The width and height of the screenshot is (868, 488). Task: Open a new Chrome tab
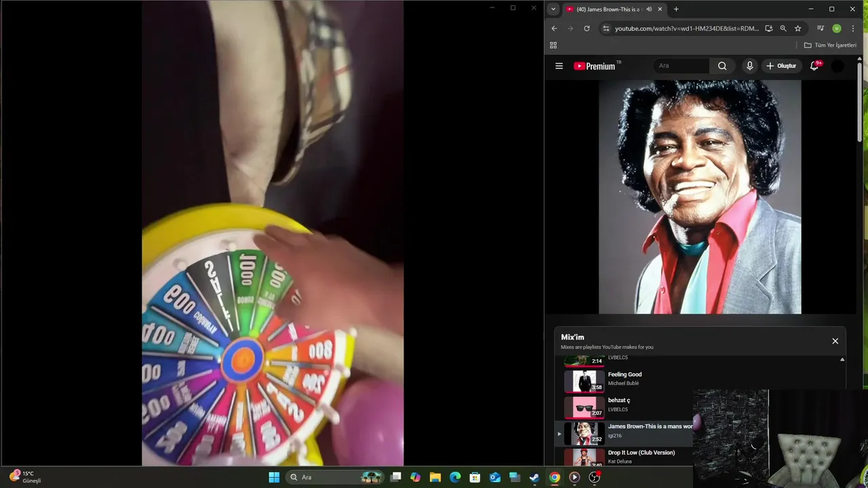point(676,9)
